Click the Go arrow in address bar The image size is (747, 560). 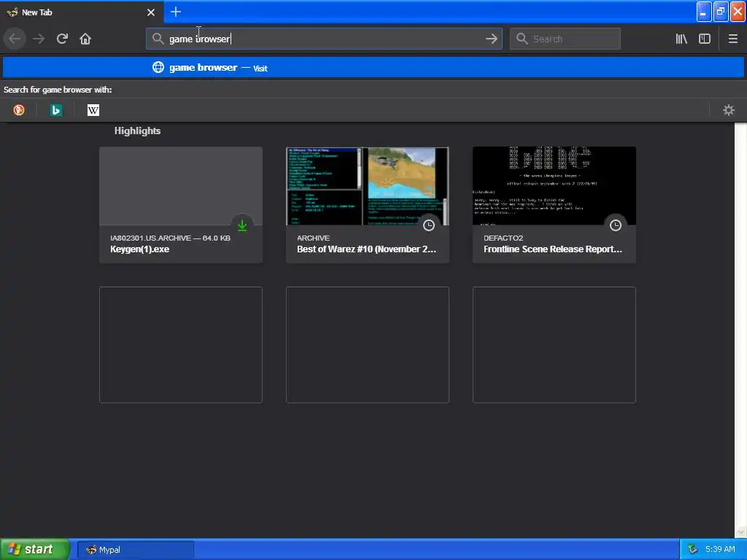click(x=491, y=39)
